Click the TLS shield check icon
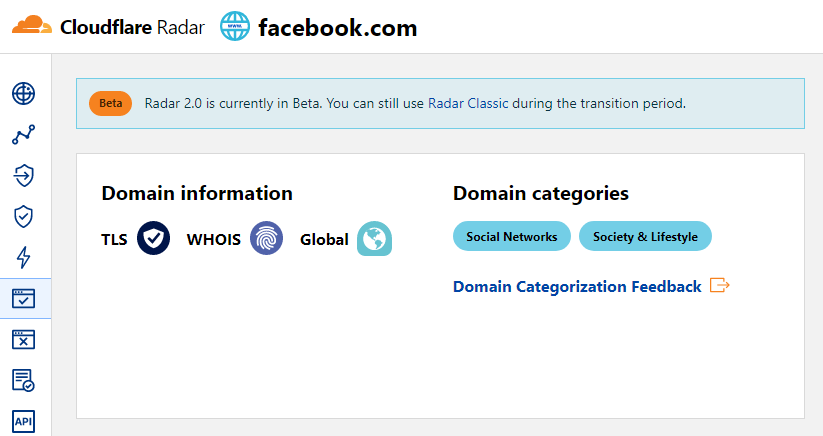Image resolution: width=823 pixels, height=436 pixels. [x=154, y=239]
